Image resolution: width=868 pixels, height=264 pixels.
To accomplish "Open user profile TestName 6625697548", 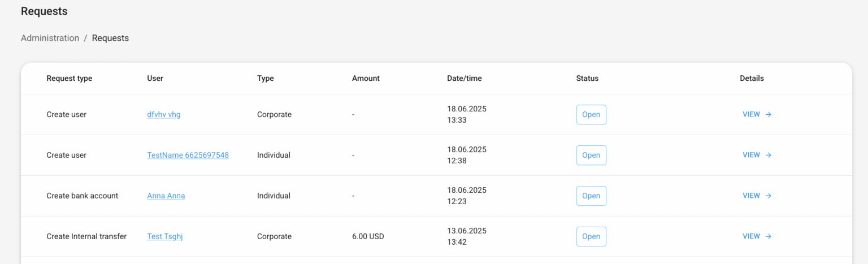I will pos(188,155).
